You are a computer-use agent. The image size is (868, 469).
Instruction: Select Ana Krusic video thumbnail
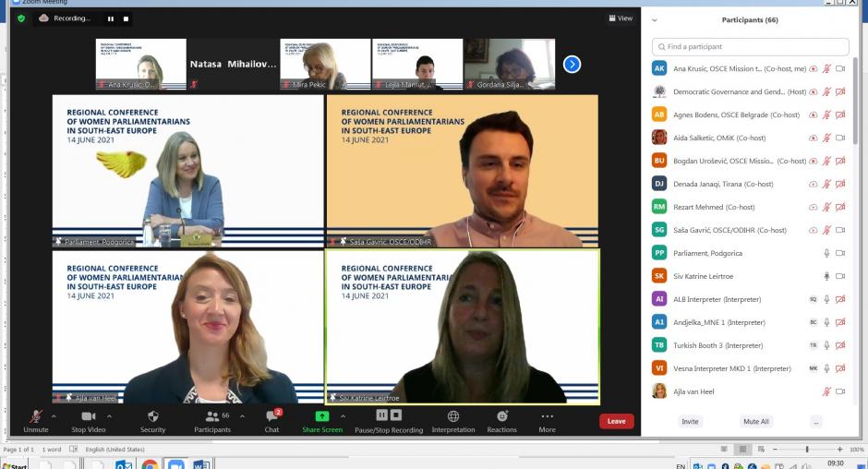pos(141,65)
